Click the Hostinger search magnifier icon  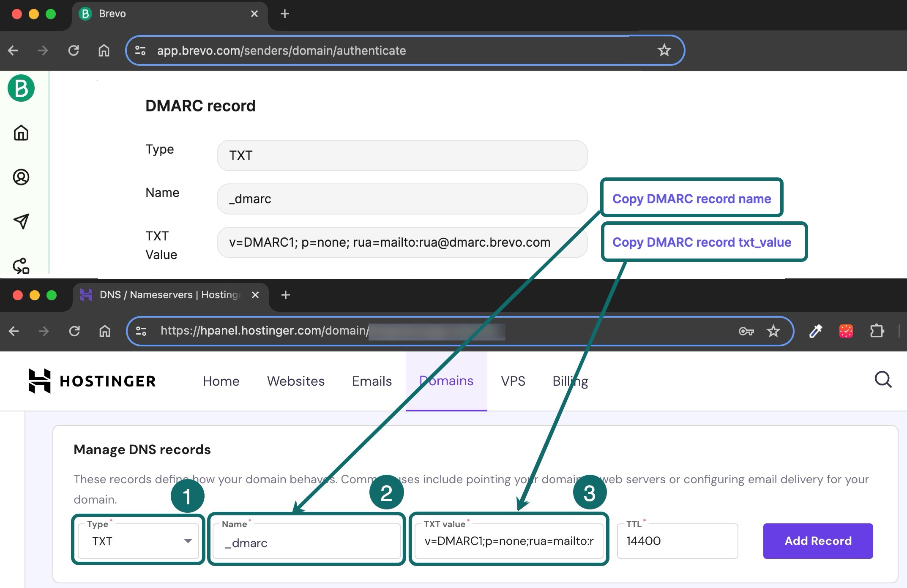click(883, 380)
